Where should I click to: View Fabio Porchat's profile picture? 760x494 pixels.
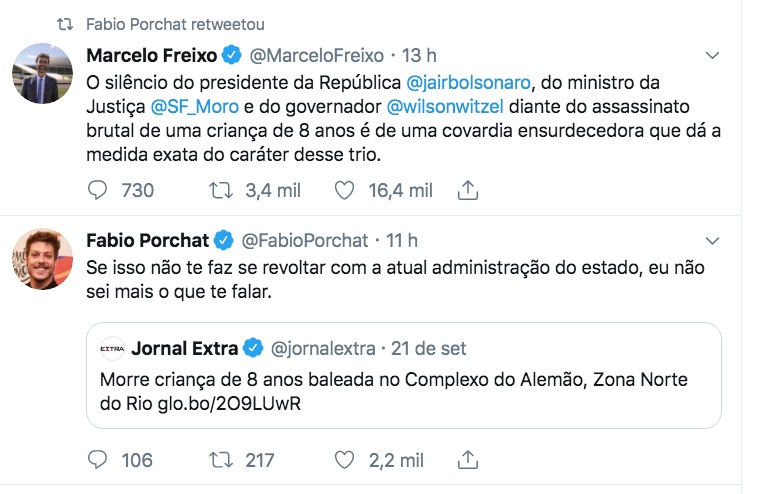point(42,259)
